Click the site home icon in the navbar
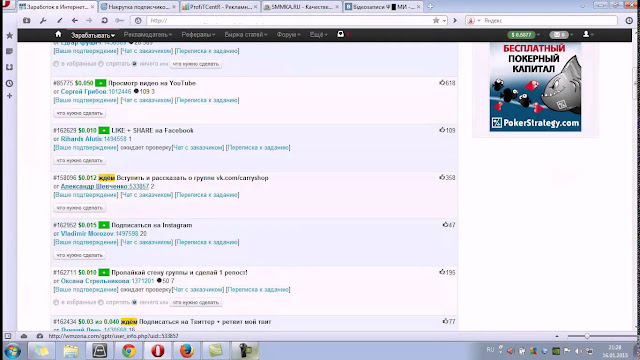This screenshot has height=360, width=640. [58, 34]
